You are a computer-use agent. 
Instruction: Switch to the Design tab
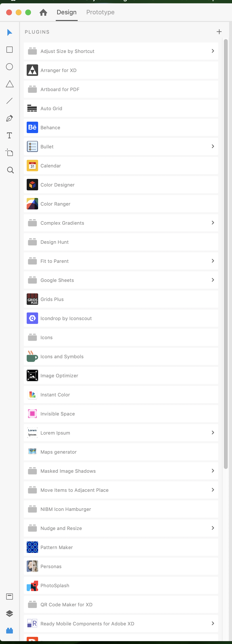(x=66, y=12)
